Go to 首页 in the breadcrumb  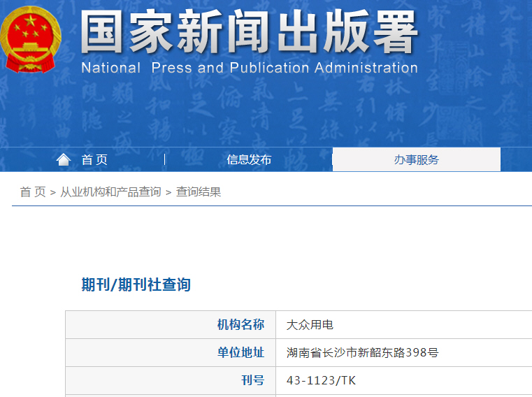coord(33,192)
